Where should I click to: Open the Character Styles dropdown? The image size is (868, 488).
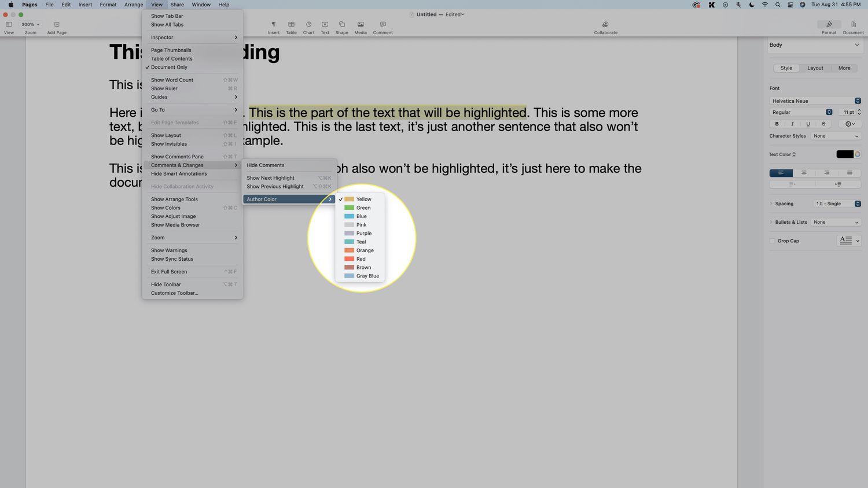[x=836, y=136]
